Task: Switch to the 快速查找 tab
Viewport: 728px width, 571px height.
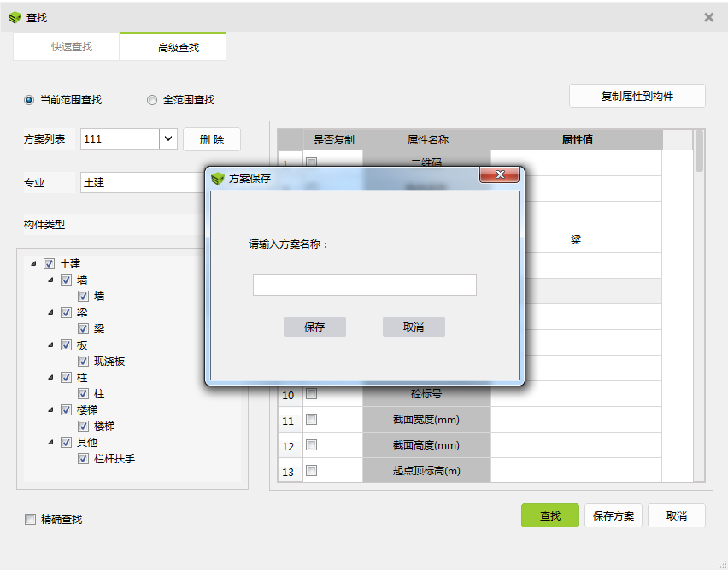Action: coord(67,46)
